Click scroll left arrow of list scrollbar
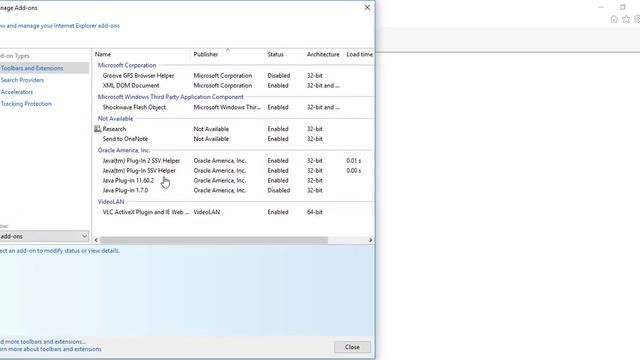 (x=96, y=240)
